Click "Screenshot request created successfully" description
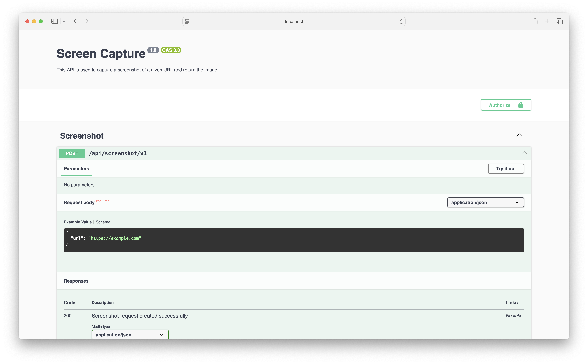This screenshot has width=588, height=364. click(x=140, y=316)
